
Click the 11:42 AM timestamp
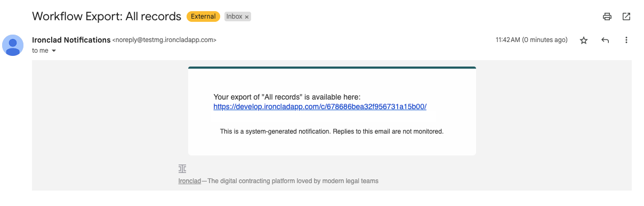532,40
